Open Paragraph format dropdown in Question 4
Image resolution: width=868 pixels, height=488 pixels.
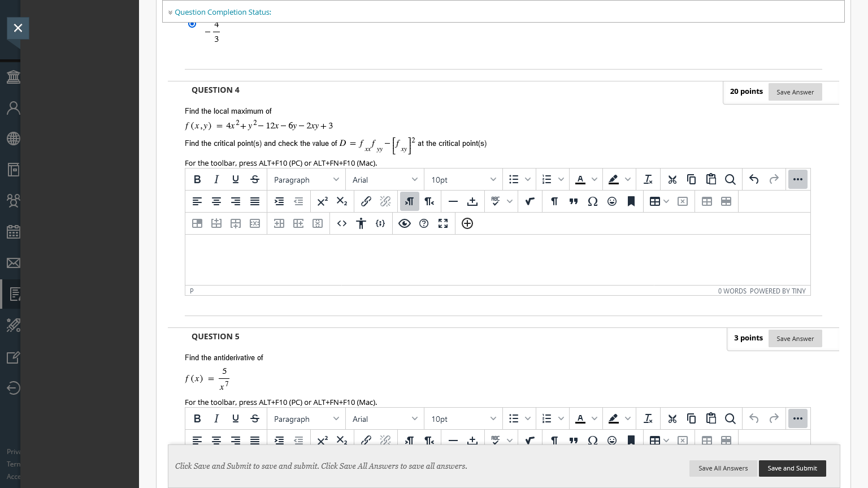tap(306, 180)
